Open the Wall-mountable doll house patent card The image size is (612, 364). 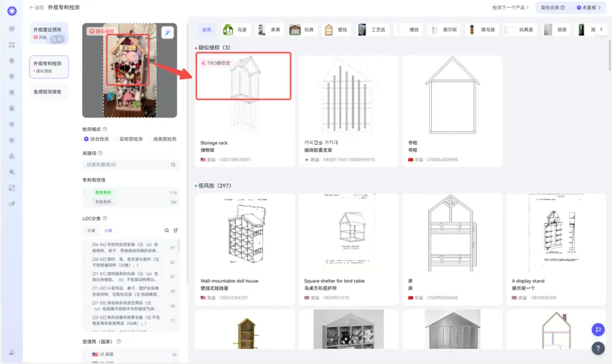tap(245, 250)
